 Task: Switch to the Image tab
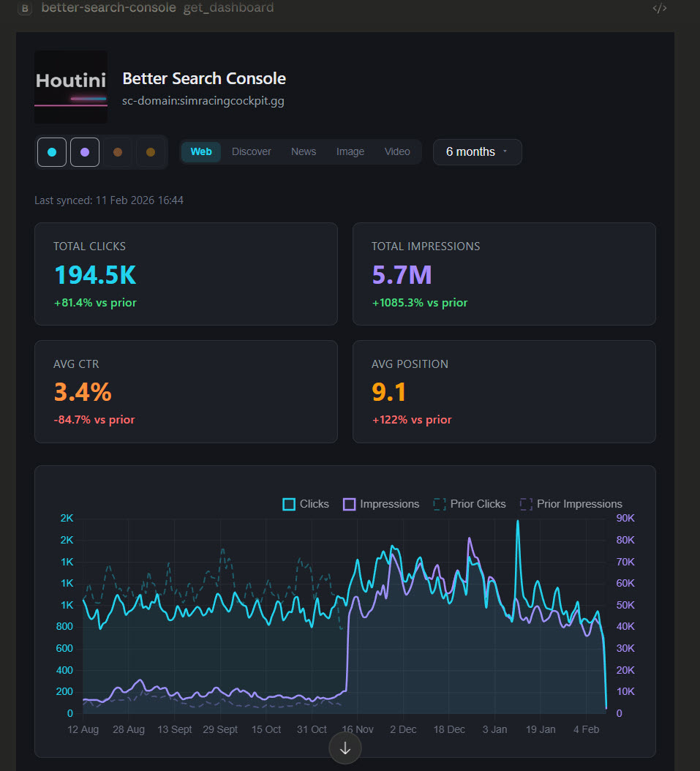click(x=350, y=151)
